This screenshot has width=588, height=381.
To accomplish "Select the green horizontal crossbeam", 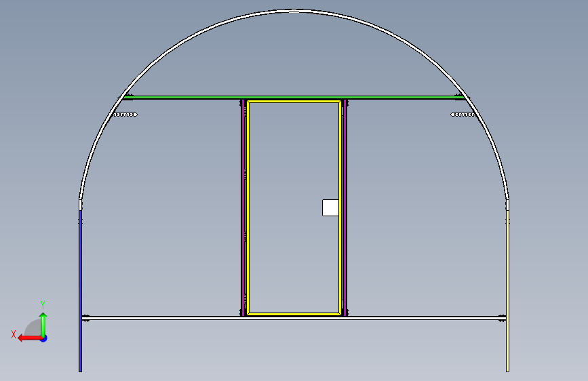I will click(x=295, y=98).
